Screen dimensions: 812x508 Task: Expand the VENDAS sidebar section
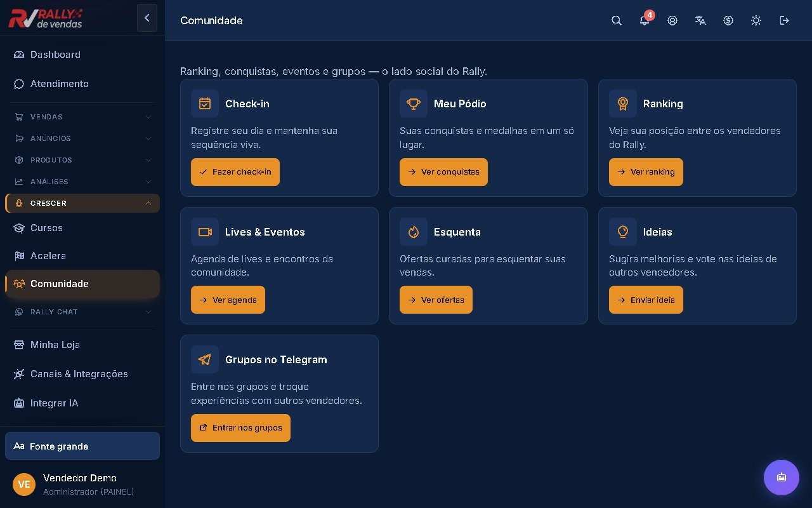pos(82,117)
